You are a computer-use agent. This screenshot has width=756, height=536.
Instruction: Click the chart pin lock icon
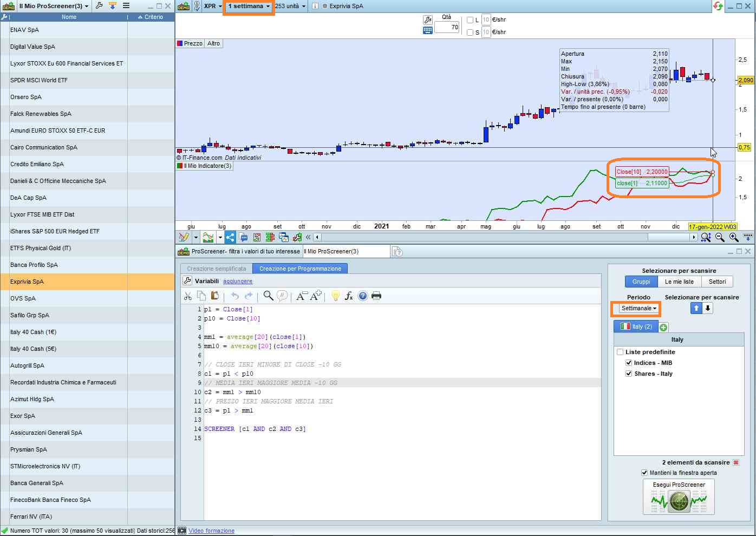point(197,6)
